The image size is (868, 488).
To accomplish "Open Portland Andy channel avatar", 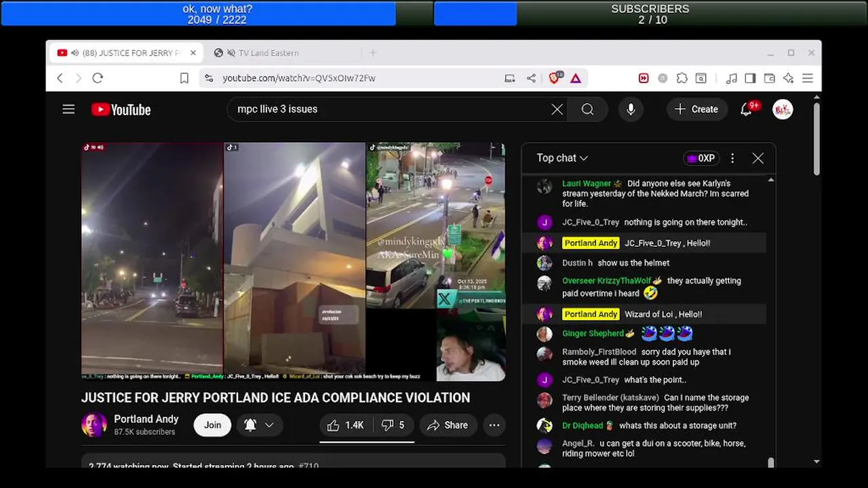I will [94, 425].
